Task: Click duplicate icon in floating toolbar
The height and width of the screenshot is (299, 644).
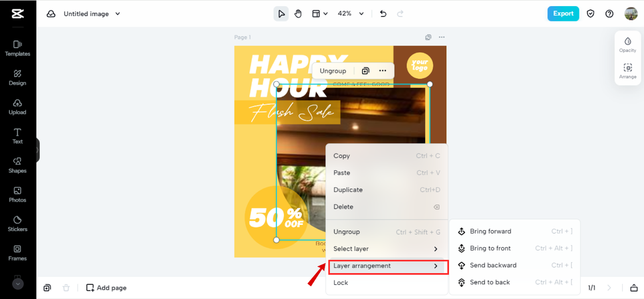Action: pyautogui.click(x=366, y=71)
